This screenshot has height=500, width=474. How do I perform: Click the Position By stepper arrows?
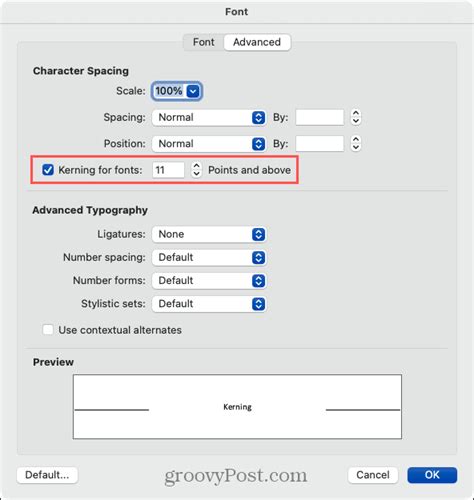pos(356,144)
